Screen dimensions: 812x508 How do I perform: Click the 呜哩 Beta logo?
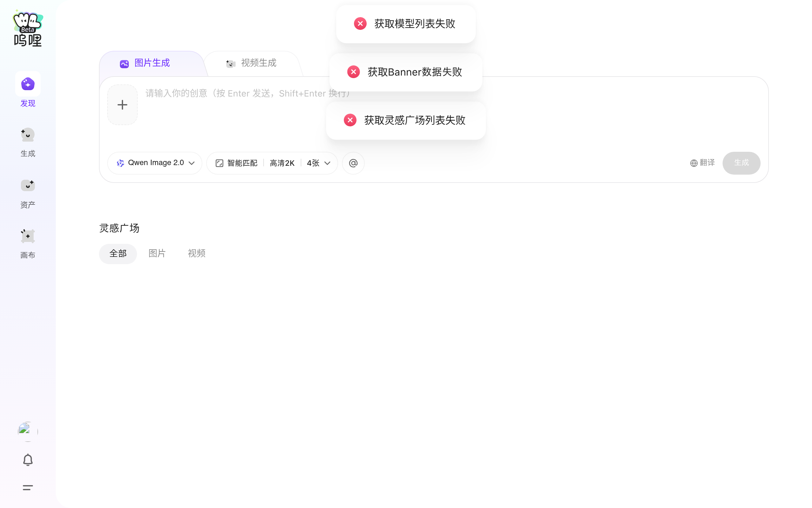tap(28, 29)
